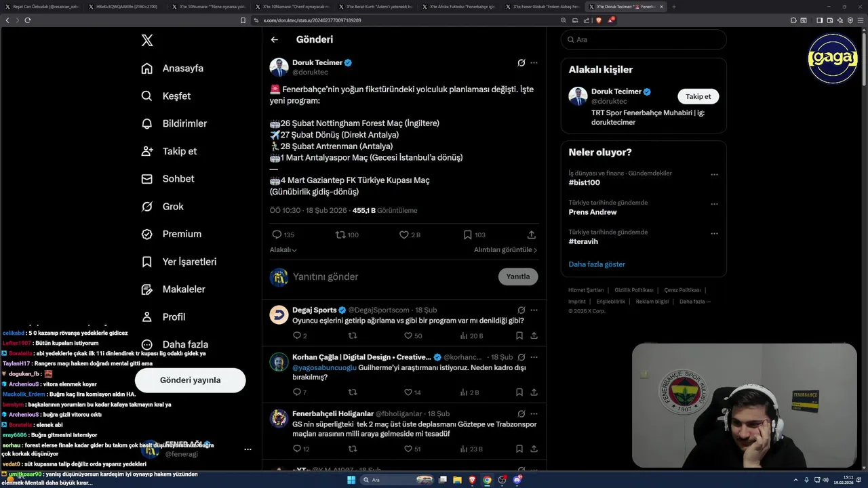868x488 pixels.
Task: Click Grok icon on Degaj Sports comment
Action: click(x=521, y=310)
